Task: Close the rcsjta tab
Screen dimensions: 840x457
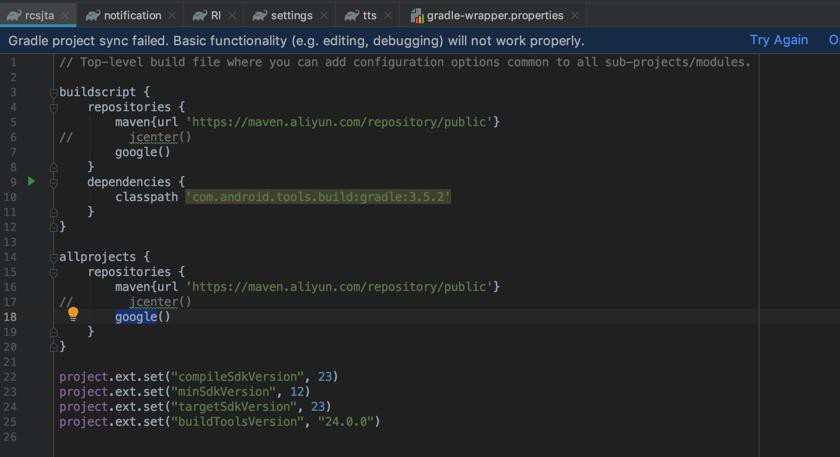Action: point(66,16)
